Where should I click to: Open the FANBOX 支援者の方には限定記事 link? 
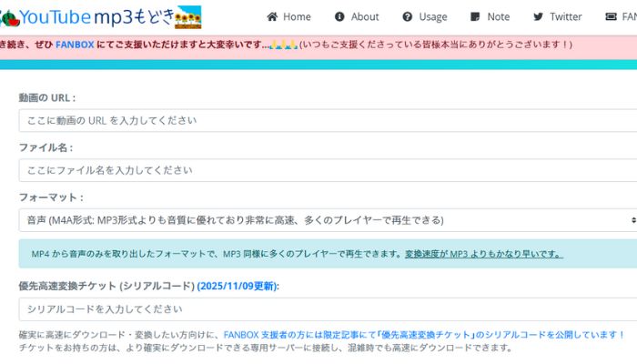[424, 335]
